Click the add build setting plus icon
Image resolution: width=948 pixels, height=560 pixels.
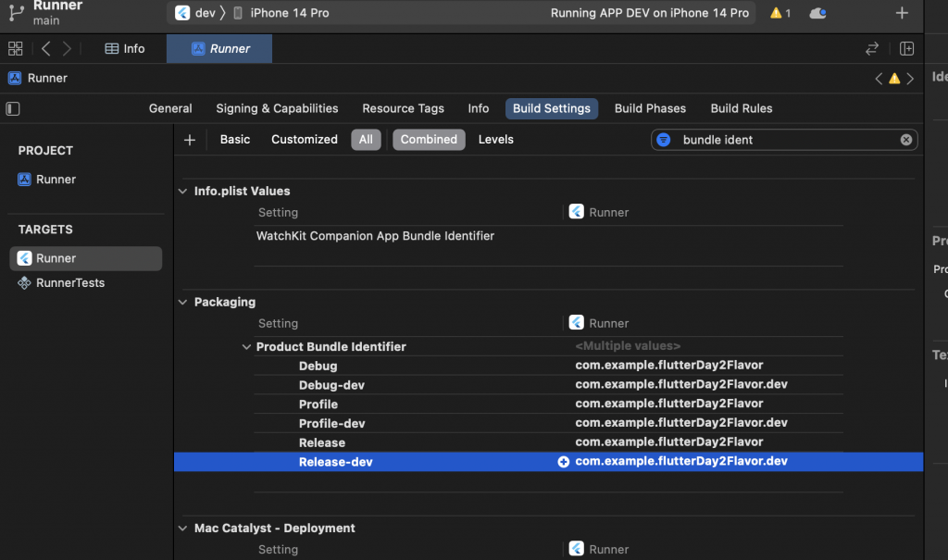pyautogui.click(x=190, y=140)
